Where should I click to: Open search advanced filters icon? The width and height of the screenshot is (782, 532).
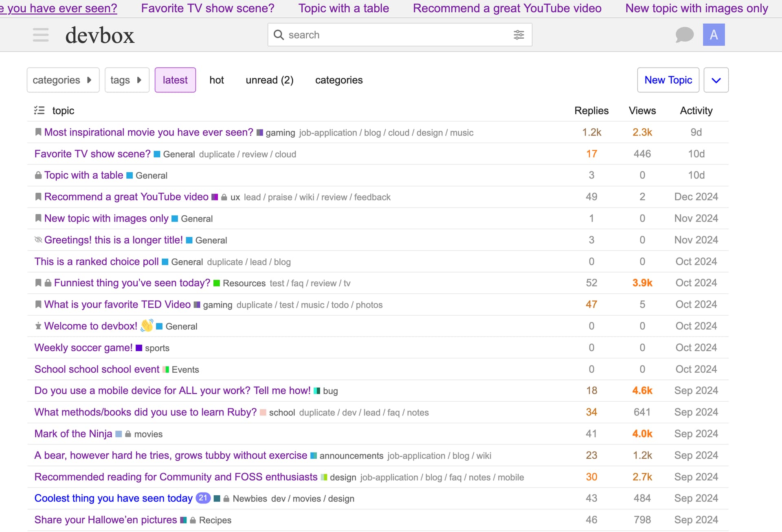(518, 35)
